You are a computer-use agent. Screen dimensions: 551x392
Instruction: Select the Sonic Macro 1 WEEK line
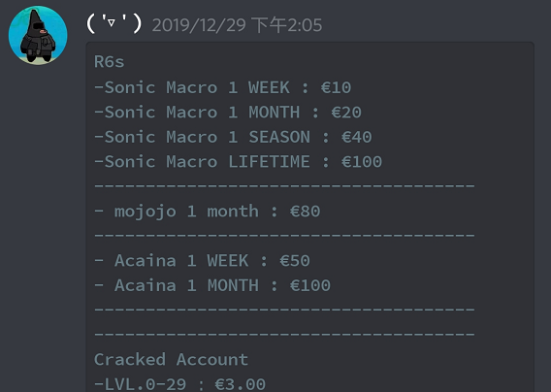[x=223, y=87]
